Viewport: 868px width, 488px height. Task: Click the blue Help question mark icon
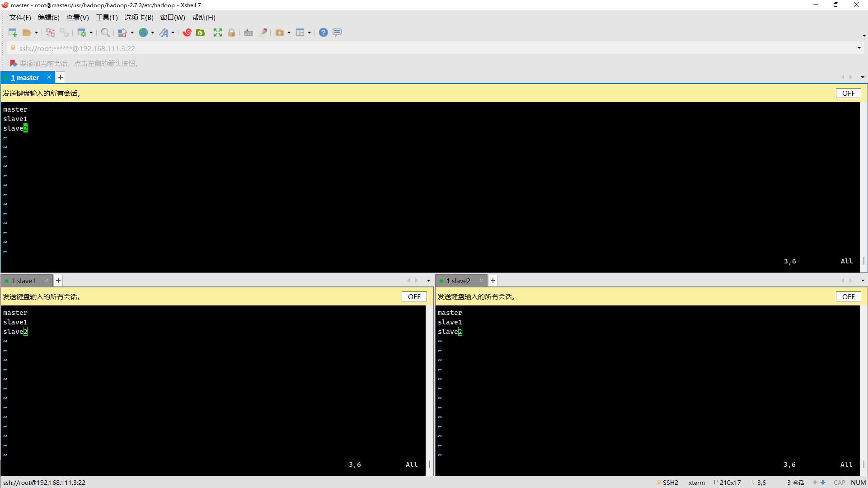pos(323,33)
